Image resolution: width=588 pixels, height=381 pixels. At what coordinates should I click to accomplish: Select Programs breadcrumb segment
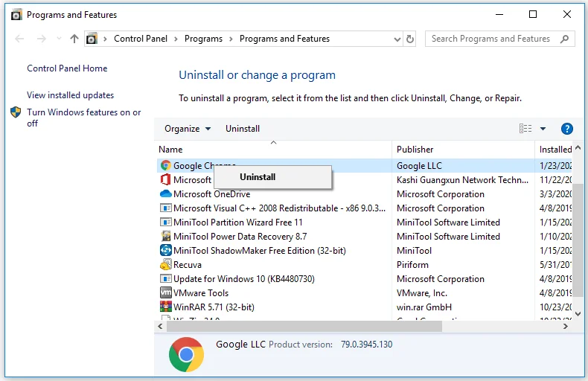click(203, 39)
